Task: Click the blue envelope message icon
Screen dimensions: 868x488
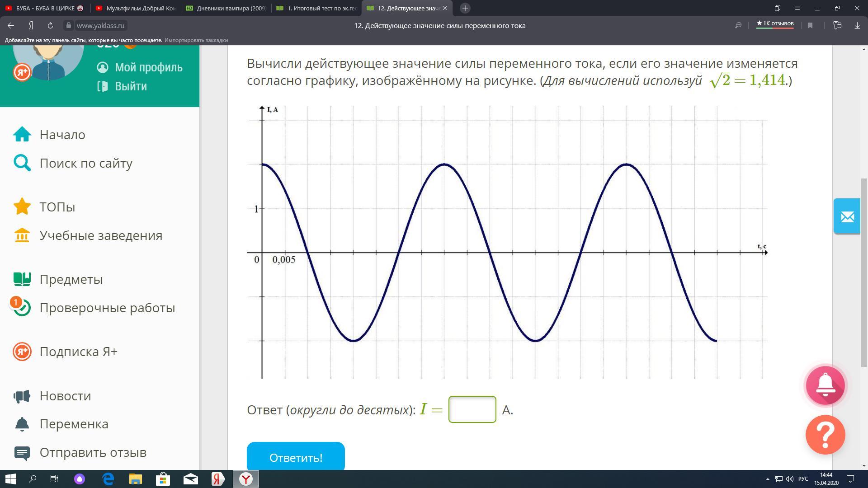Action: [x=847, y=216]
